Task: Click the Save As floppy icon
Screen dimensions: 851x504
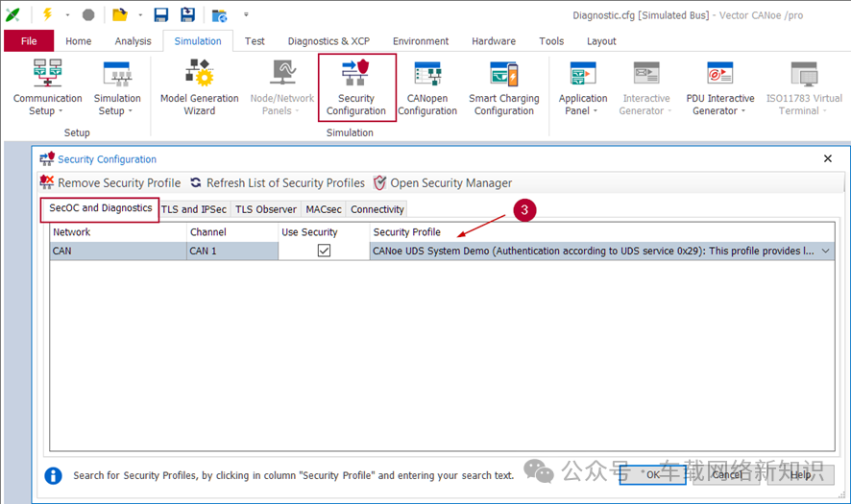Action: 188,14
